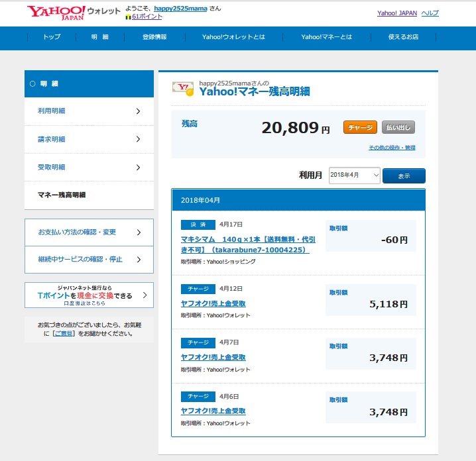This screenshot has height=461, width=476.
Task: Open その他の操作・管理 link
Action: [x=392, y=148]
